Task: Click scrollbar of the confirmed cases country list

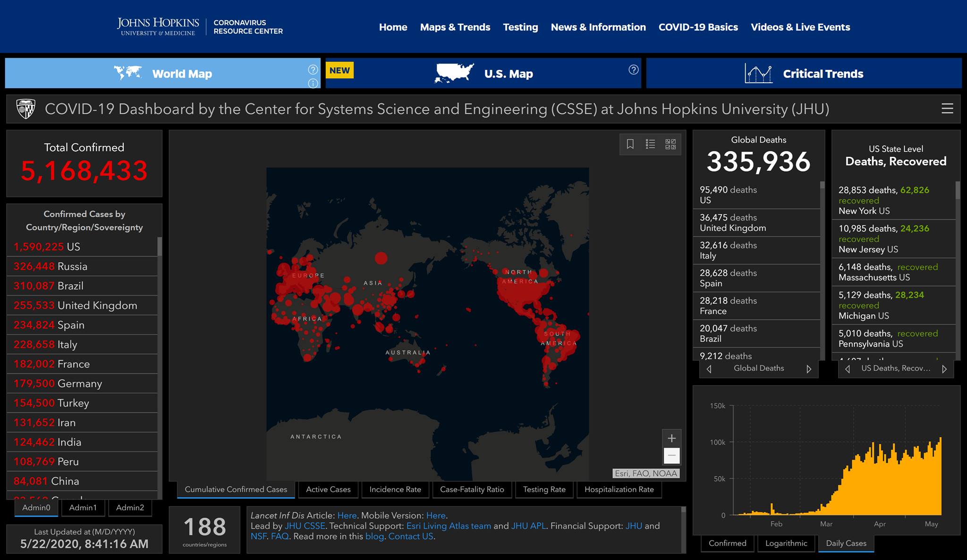Action: coord(160,246)
